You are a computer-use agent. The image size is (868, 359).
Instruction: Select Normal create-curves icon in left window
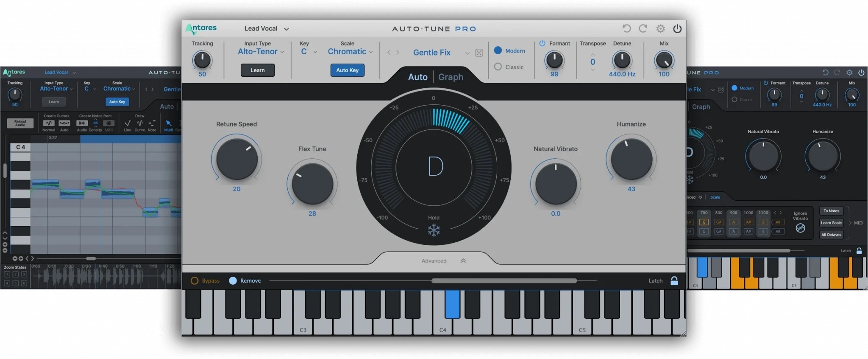pos(49,123)
